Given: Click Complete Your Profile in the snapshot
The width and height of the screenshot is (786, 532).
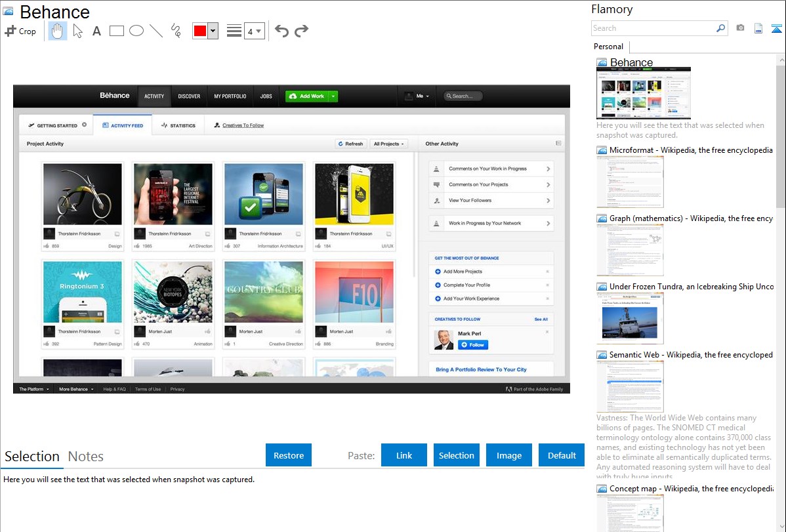Looking at the screenshot, I should [x=466, y=285].
